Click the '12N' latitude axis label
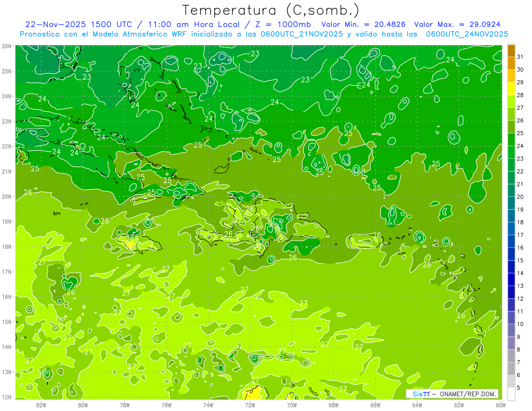532x411 pixels. point(6,397)
